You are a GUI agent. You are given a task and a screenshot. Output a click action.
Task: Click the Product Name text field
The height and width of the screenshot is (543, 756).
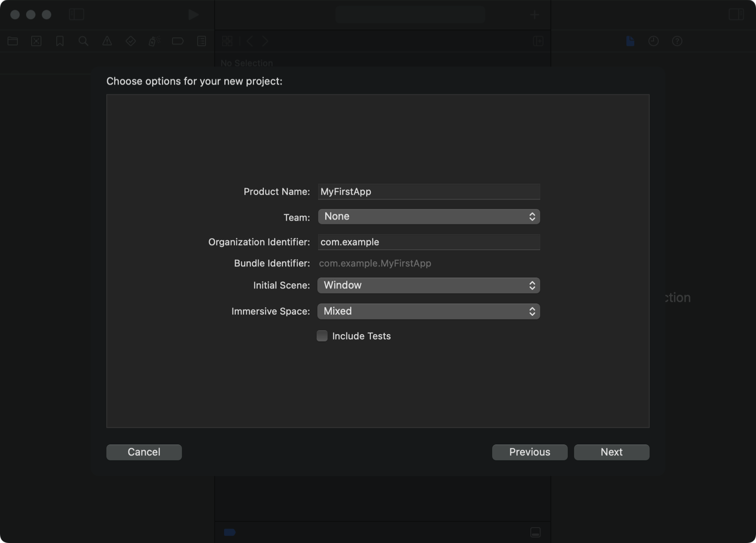(428, 191)
